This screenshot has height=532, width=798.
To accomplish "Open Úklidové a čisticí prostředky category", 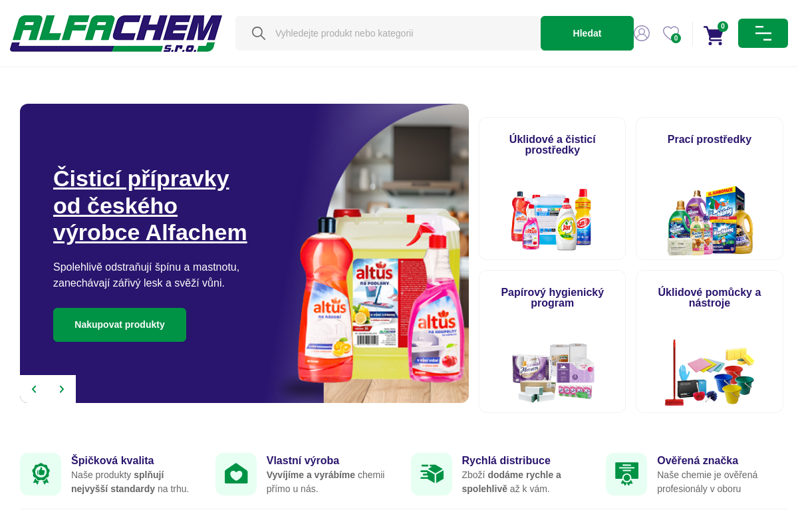I will [x=553, y=189].
